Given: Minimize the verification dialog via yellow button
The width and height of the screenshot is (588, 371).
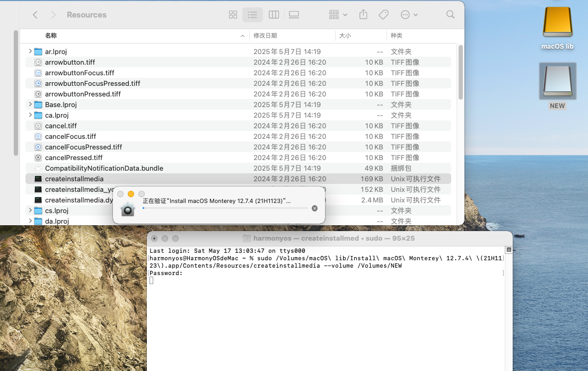Looking at the screenshot, I should pos(131,194).
